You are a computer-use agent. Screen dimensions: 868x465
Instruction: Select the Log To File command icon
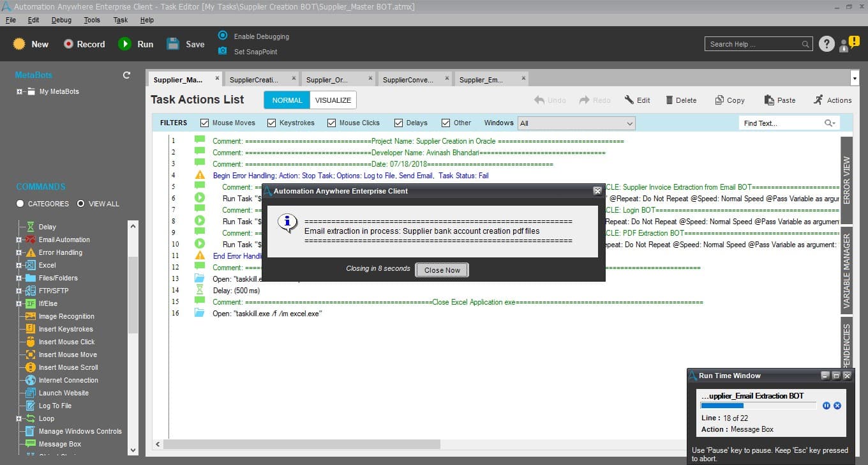pyautogui.click(x=30, y=406)
